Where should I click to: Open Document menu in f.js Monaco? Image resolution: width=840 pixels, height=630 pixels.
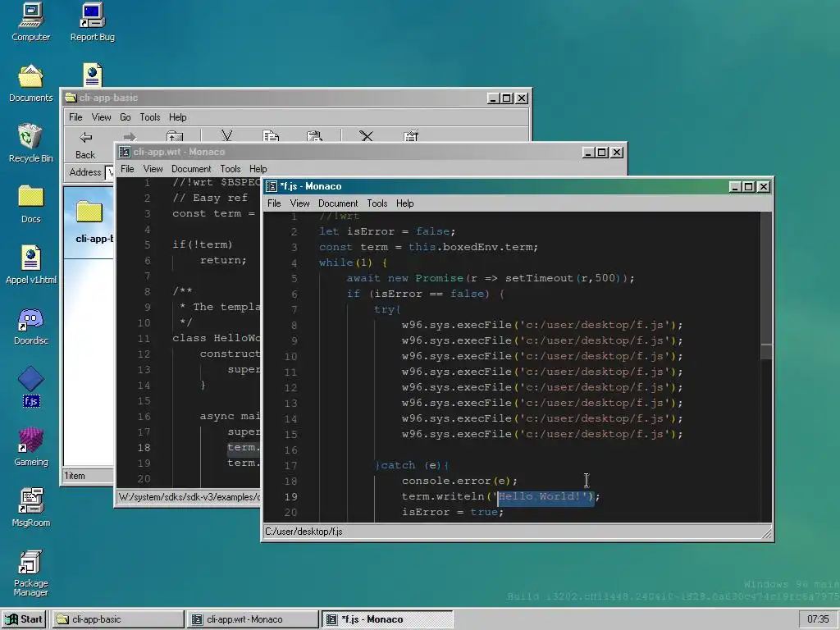[337, 203]
